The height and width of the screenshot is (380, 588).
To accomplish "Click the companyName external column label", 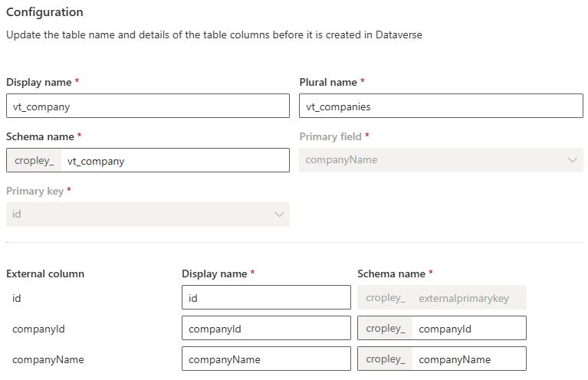I will click(48, 360).
